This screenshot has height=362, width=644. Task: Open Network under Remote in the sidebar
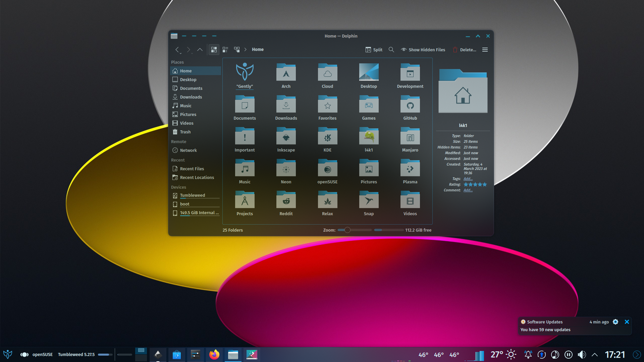188,150
